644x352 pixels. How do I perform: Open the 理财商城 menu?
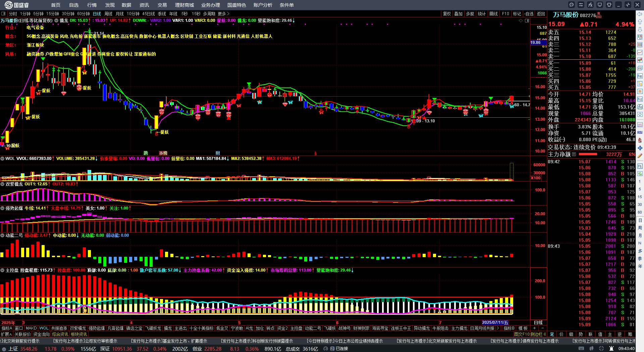tap(184, 5)
